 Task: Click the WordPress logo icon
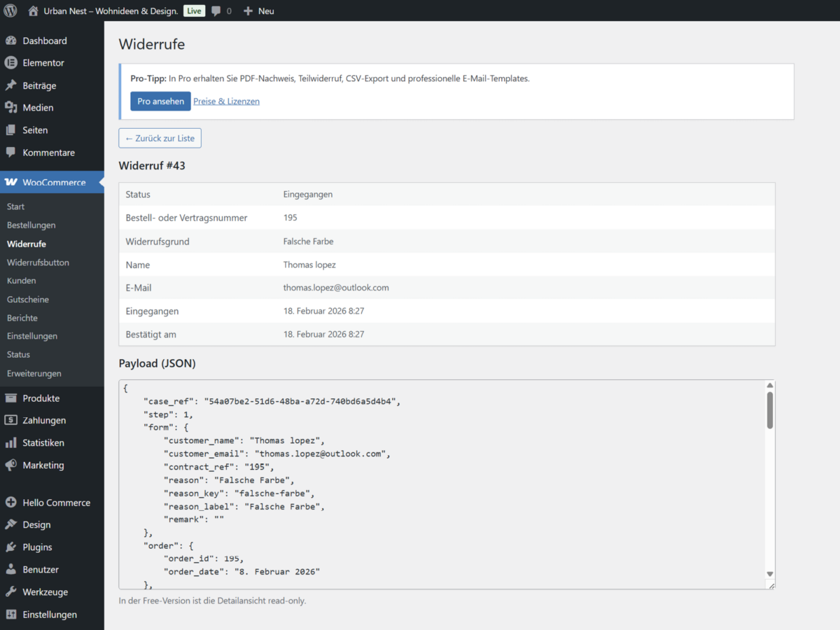[10, 10]
